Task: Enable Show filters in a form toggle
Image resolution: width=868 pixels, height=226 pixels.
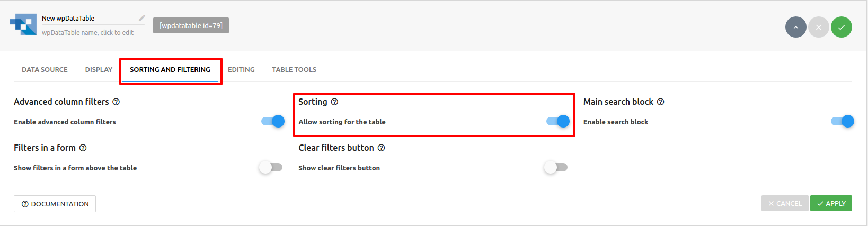Action: click(x=271, y=167)
